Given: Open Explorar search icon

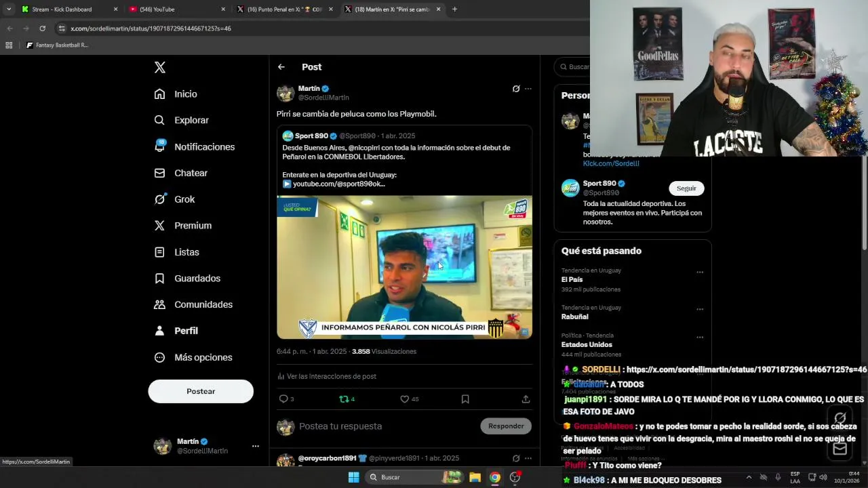Looking at the screenshot, I should (159, 120).
